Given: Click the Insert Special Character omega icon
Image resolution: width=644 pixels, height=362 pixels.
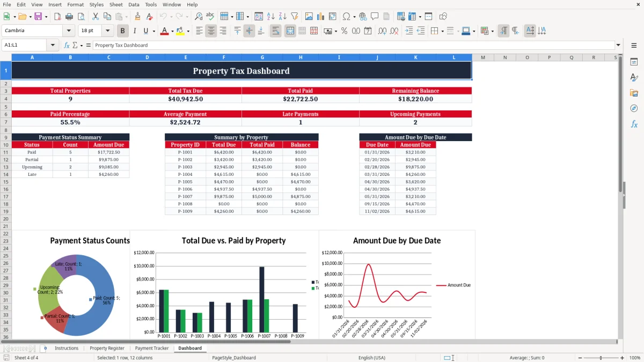Looking at the screenshot, I should tap(346, 17).
